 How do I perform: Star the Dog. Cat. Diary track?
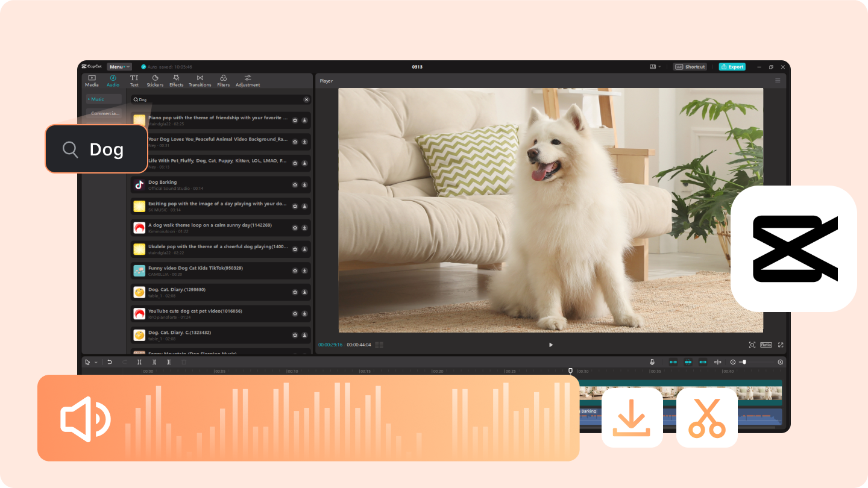point(295,292)
